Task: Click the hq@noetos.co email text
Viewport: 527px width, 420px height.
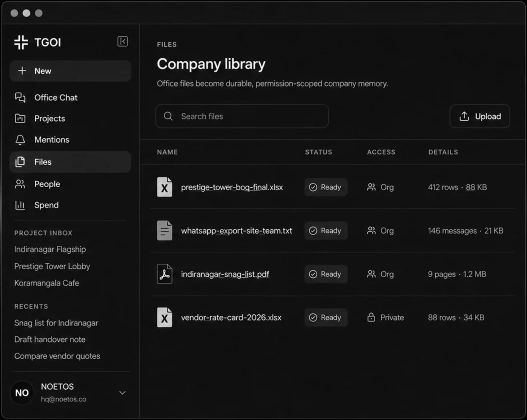Action: [63, 399]
